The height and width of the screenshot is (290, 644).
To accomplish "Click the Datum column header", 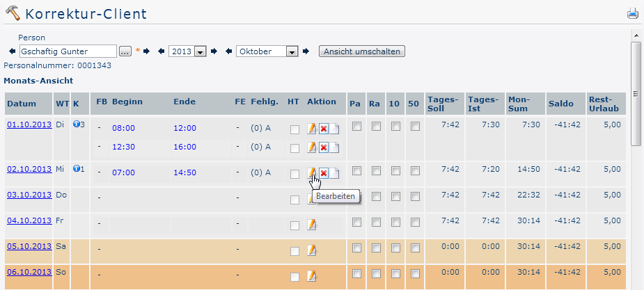I will [x=22, y=104].
